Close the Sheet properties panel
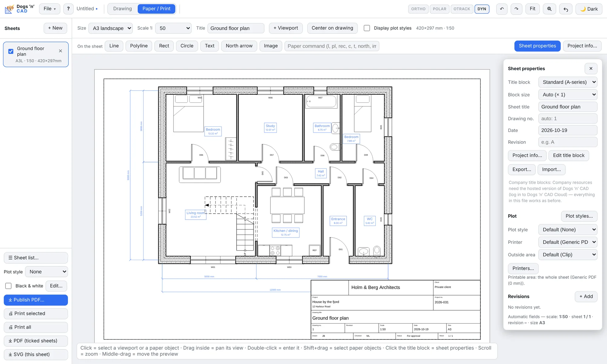Viewport: 607px width, 364px height. 591,69
